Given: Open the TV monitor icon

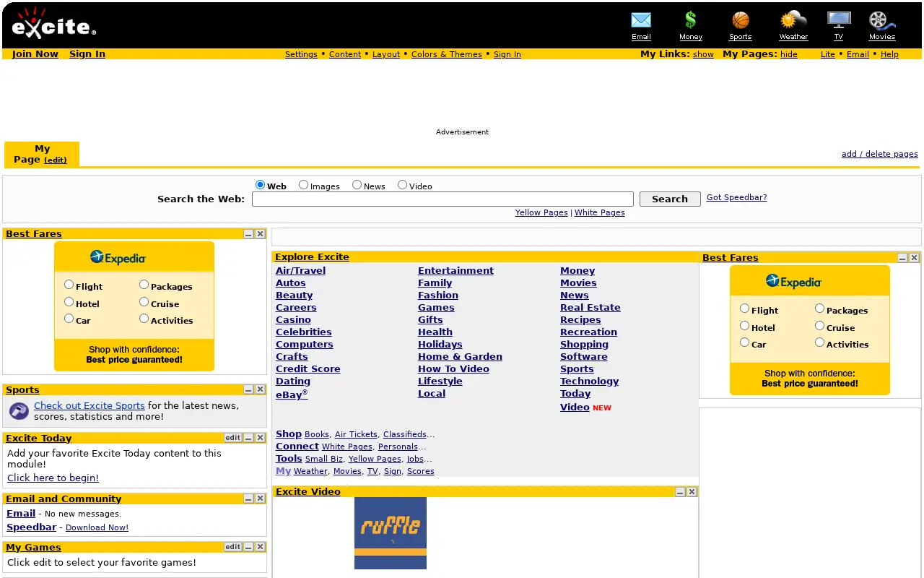Looking at the screenshot, I should 839,20.
